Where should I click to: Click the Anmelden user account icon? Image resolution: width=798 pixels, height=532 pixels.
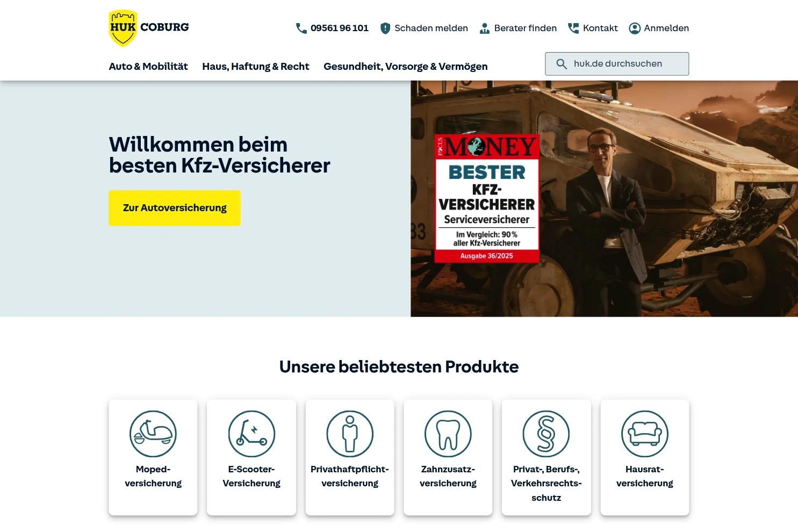[635, 28]
